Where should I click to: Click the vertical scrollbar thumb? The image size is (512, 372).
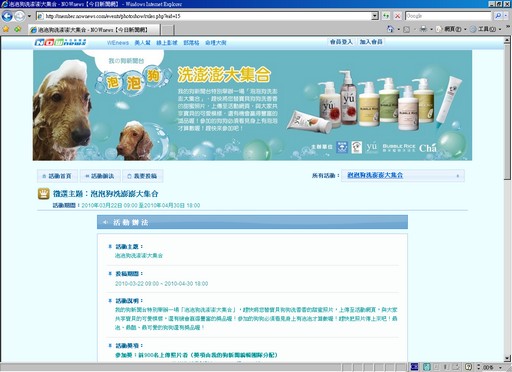pos(508,112)
